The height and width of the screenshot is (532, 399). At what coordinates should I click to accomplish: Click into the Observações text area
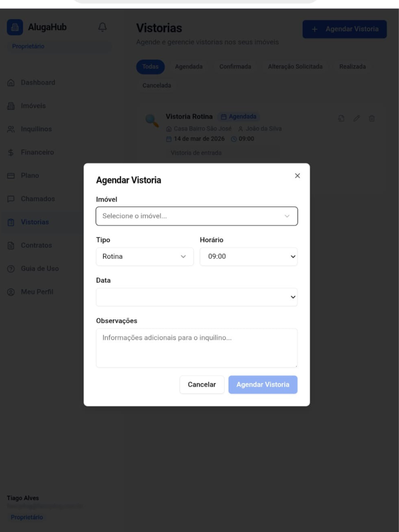[197, 348]
